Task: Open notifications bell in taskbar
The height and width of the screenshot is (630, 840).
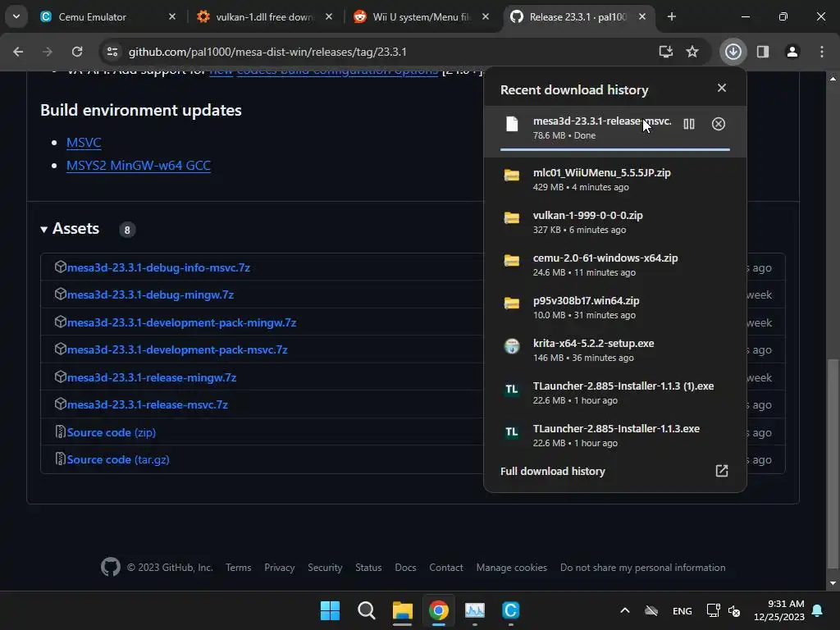Action: click(818, 610)
